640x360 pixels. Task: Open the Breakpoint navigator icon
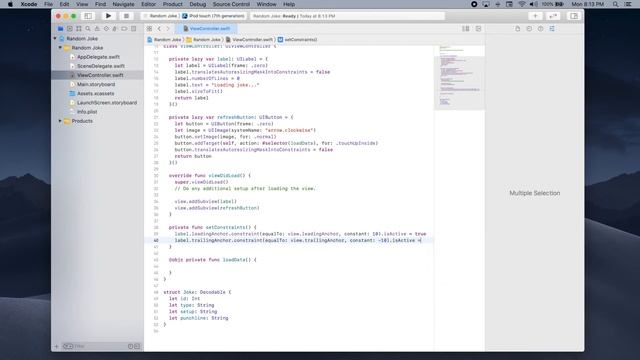[124, 29]
